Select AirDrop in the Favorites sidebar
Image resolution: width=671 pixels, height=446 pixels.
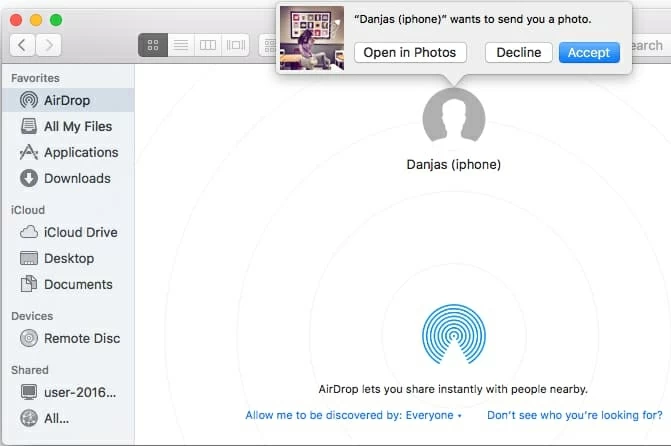click(x=66, y=100)
